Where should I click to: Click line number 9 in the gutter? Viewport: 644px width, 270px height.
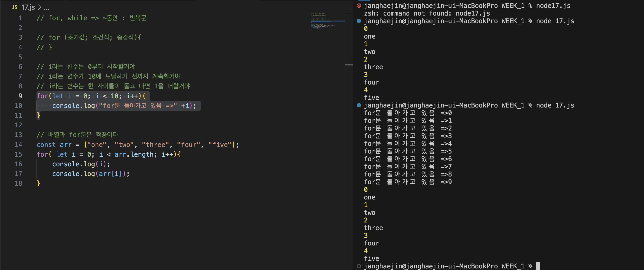20,96
